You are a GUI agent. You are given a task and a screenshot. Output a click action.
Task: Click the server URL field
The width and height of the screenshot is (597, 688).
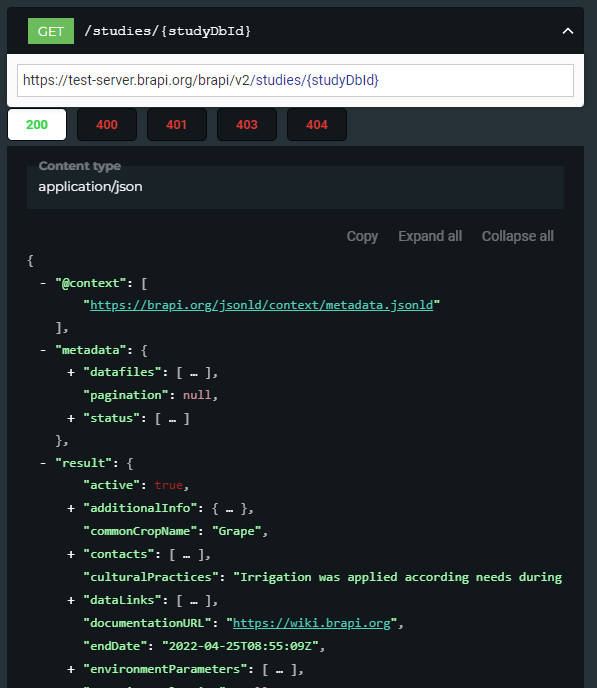(x=295, y=80)
